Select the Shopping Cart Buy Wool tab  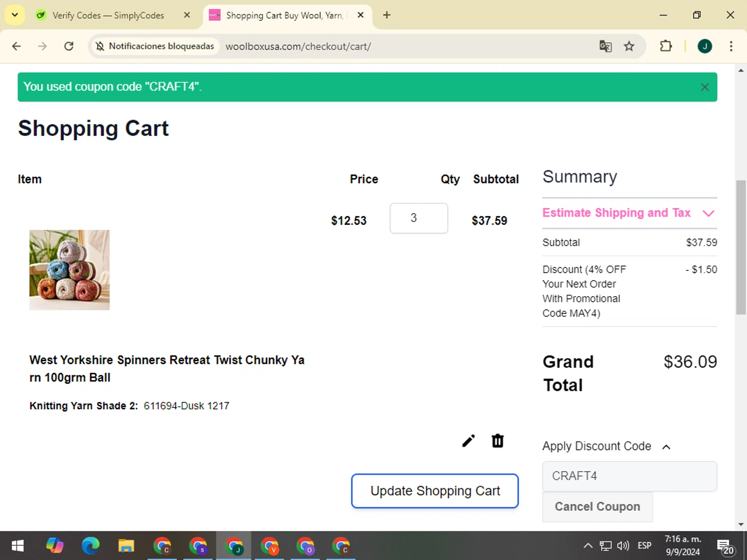pos(285,15)
